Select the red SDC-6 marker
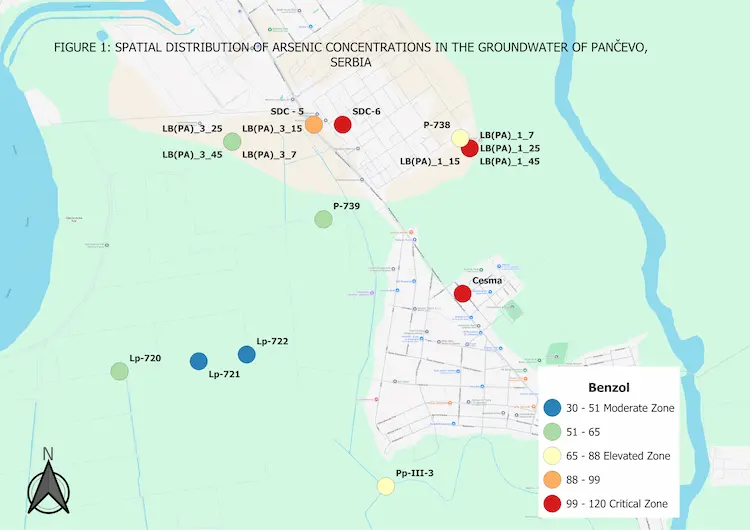 [x=342, y=125]
